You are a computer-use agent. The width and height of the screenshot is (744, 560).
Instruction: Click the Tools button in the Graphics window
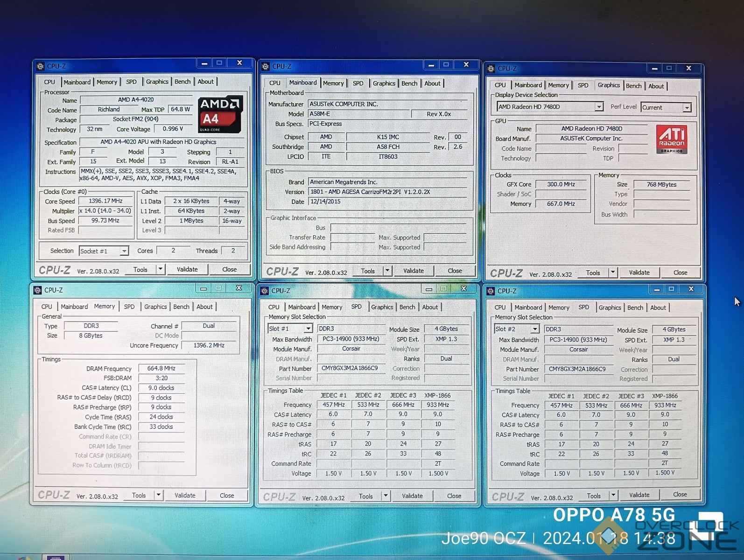click(593, 273)
